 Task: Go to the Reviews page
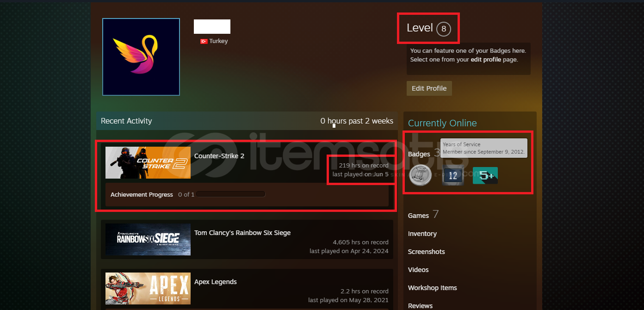point(421,306)
